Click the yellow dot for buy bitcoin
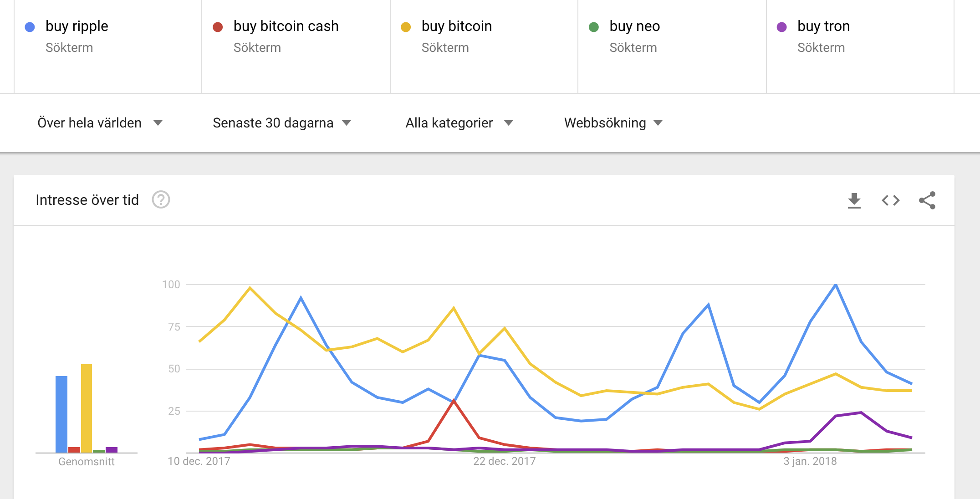 click(406, 27)
